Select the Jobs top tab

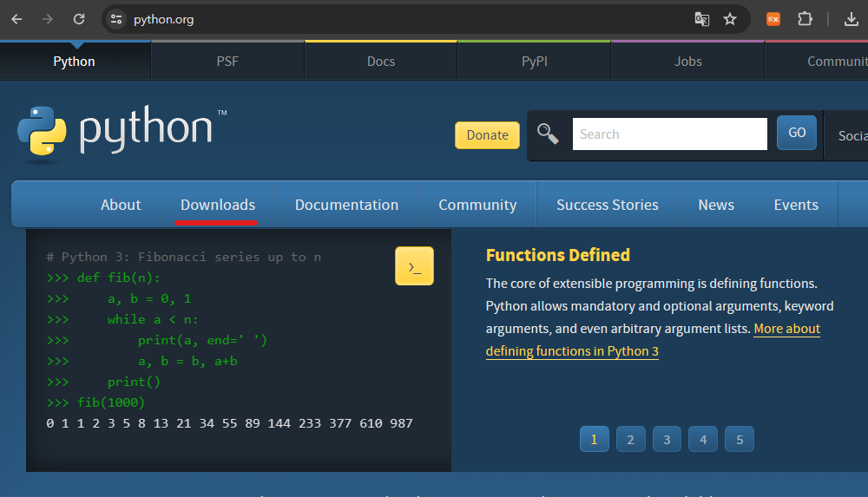click(687, 62)
